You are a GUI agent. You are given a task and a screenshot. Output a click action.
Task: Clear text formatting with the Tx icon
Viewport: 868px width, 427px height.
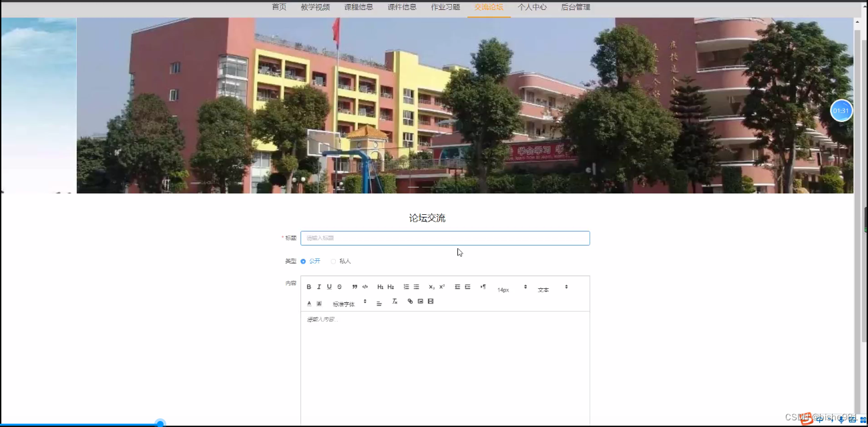(395, 302)
